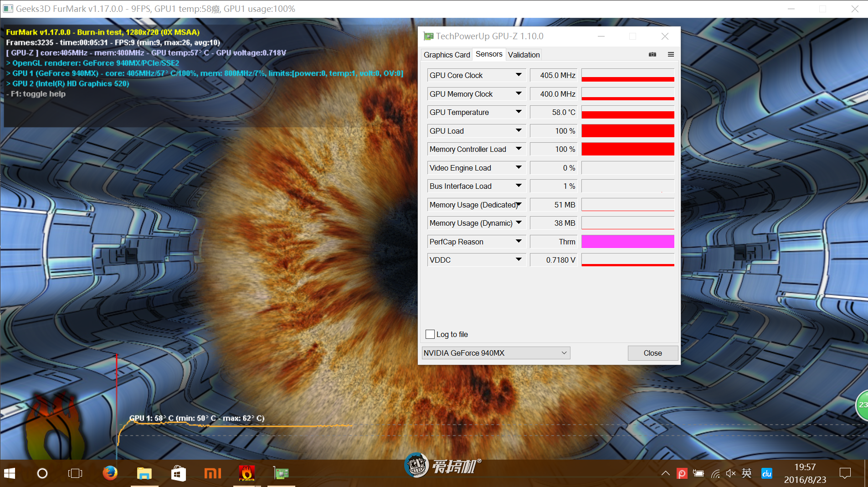The height and width of the screenshot is (487, 868).
Task: Open the Windows Start menu
Action: (10, 473)
